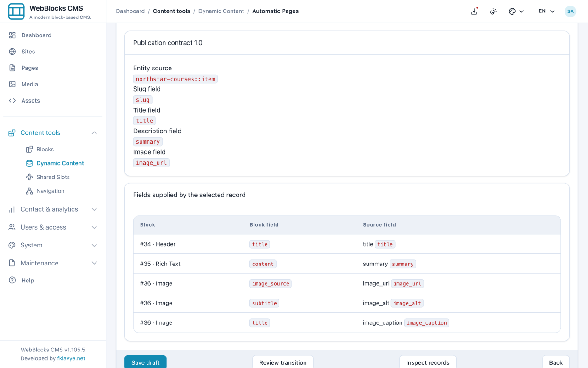The height and width of the screenshot is (368, 588).
Task: Click the image_caption source field tag
Action: 427,322
